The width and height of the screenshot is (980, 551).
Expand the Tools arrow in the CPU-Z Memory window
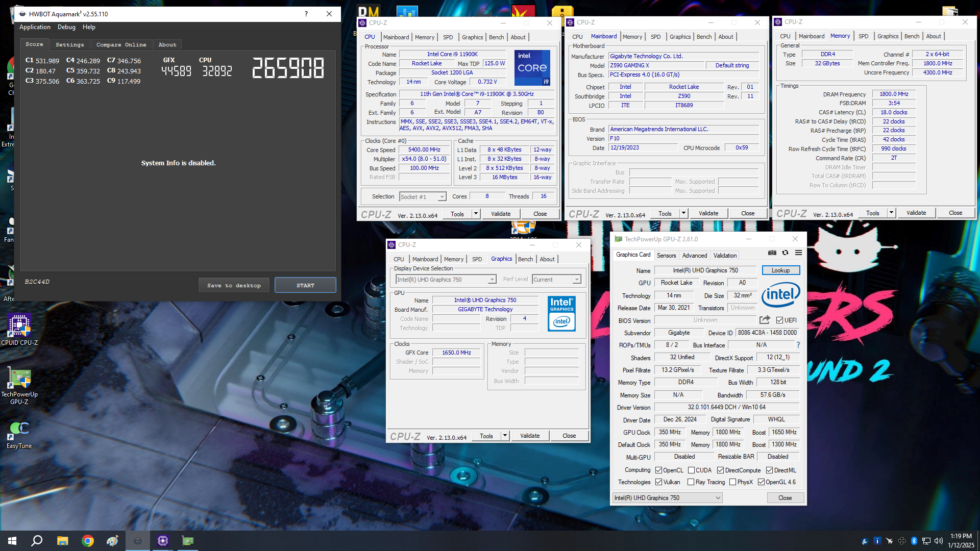click(x=891, y=213)
